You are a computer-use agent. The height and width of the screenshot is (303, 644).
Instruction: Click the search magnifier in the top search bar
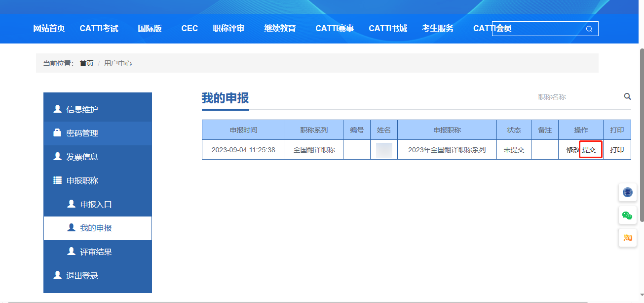(x=589, y=29)
